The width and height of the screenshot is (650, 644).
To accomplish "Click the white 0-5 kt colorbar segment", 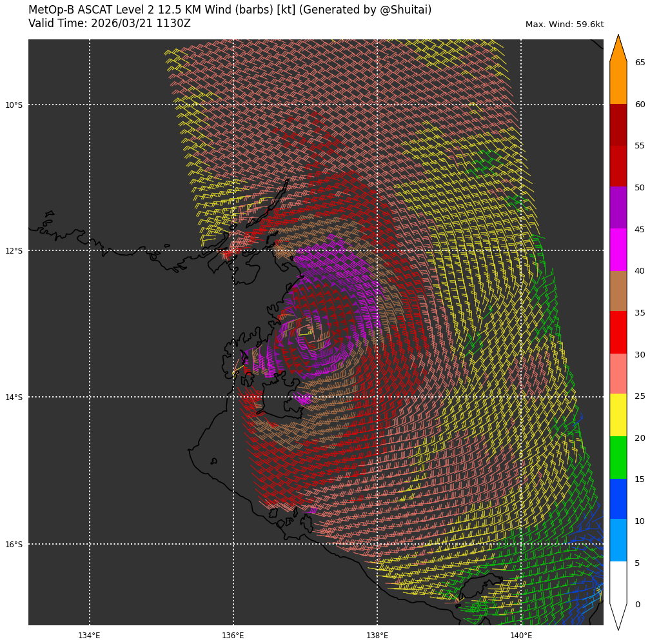I will tap(618, 582).
